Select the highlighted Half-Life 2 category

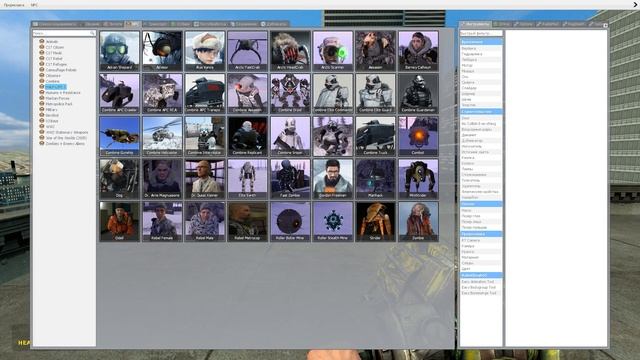[56, 87]
